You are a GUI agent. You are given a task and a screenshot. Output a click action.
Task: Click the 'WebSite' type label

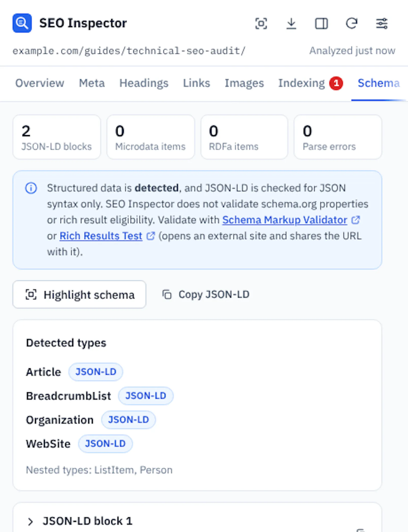tap(48, 444)
